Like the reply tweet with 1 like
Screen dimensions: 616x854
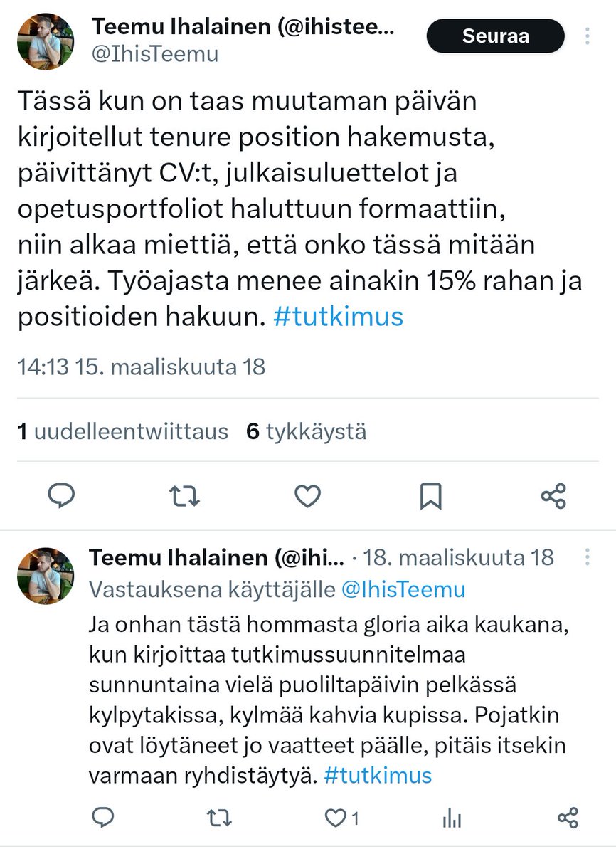(336, 818)
